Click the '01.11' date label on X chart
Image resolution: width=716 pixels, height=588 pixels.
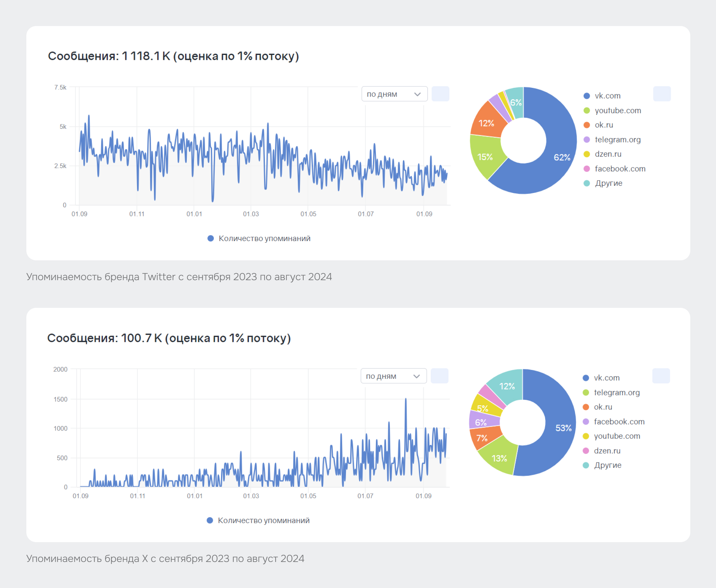[138, 496]
